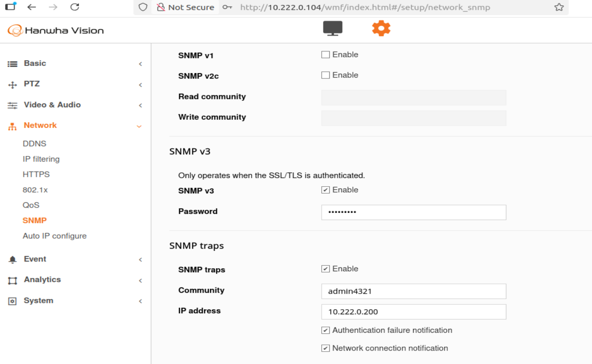The width and height of the screenshot is (592, 364).
Task: Select IP filtering in Network menu
Action: click(41, 159)
